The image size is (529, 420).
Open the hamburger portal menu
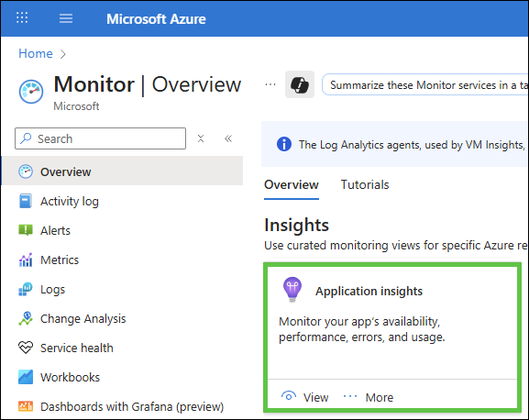[x=66, y=18]
